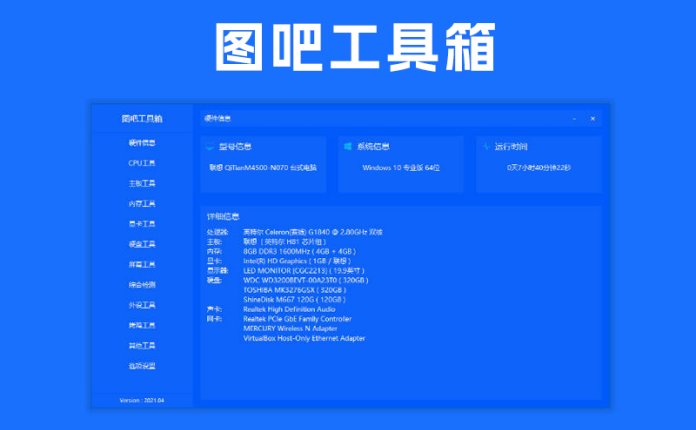Click the 运行时间 card heading
This screenshot has width=696, height=430.
(x=511, y=146)
